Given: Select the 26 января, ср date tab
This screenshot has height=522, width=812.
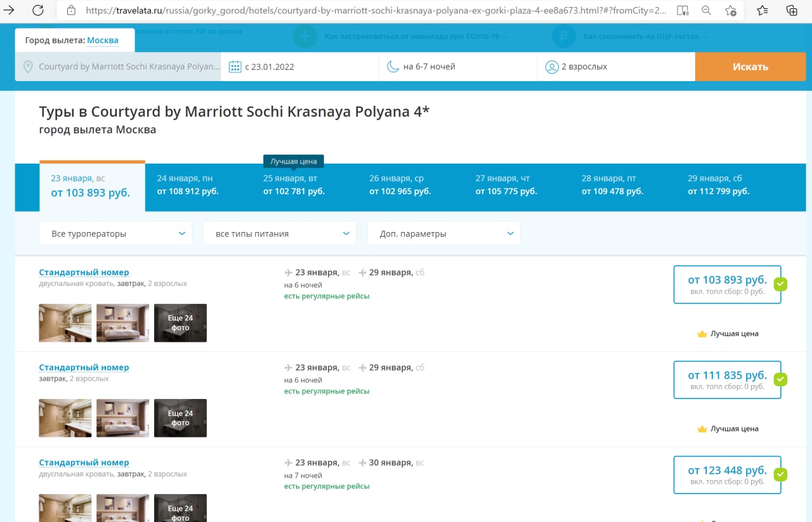Looking at the screenshot, I should pyautogui.click(x=410, y=185).
